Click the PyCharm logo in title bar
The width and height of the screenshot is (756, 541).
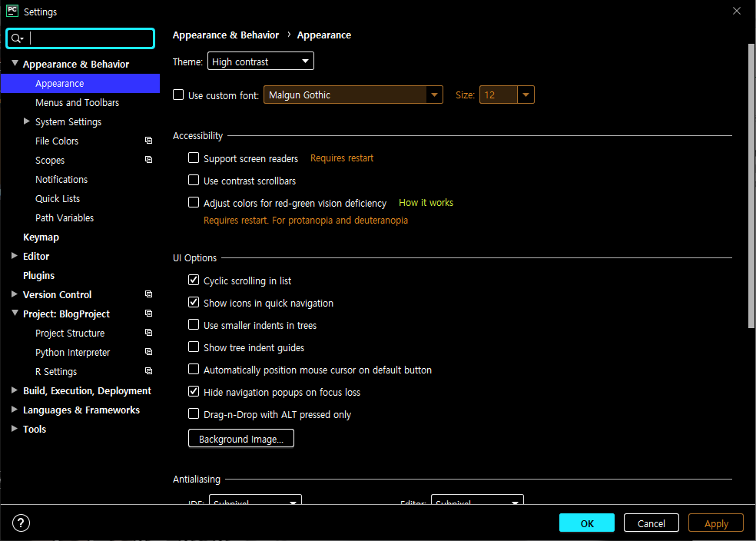click(12, 11)
